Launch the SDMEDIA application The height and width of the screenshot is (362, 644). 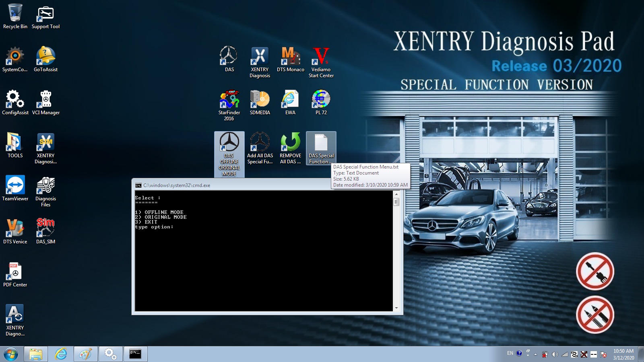[260, 100]
